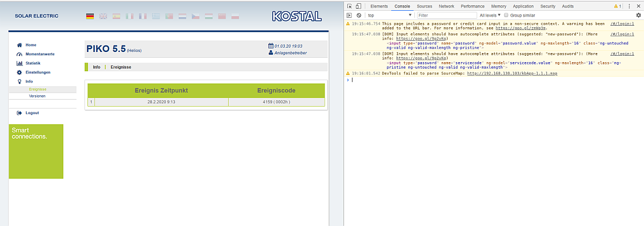Open the kbApp-1.1.1.map SourceMap URL
The width and height of the screenshot is (644, 226).
point(512,73)
